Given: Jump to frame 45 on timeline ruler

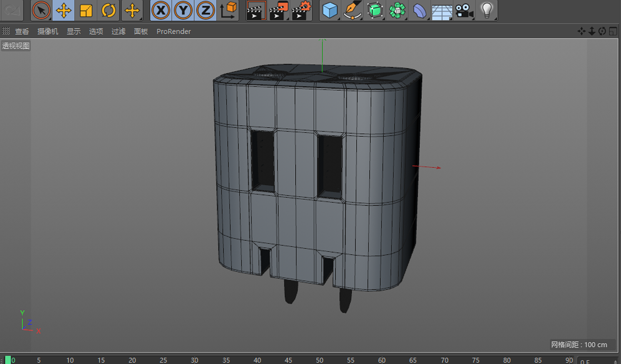Looking at the screenshot, I should click(x=288, y=360).
